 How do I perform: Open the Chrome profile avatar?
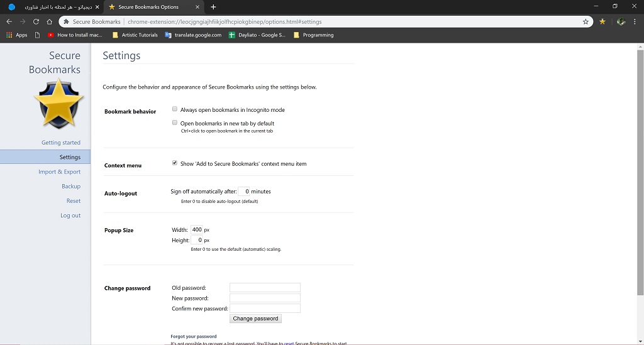pyautogui.click(x=621, y=22)
